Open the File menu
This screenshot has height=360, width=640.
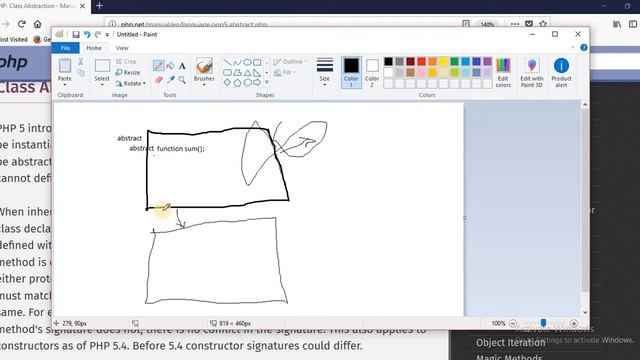(x=65, y=48)
